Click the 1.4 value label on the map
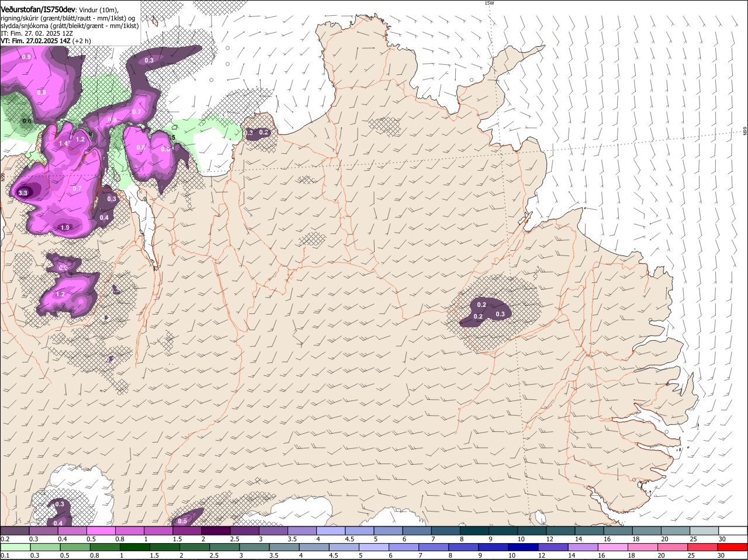 tap(63, 143)
